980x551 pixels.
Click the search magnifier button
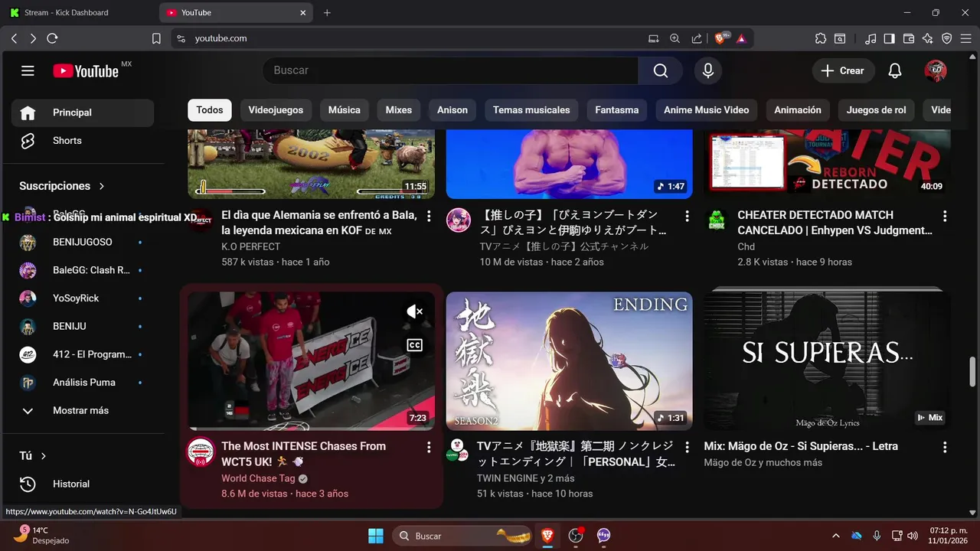coord(661,70)
